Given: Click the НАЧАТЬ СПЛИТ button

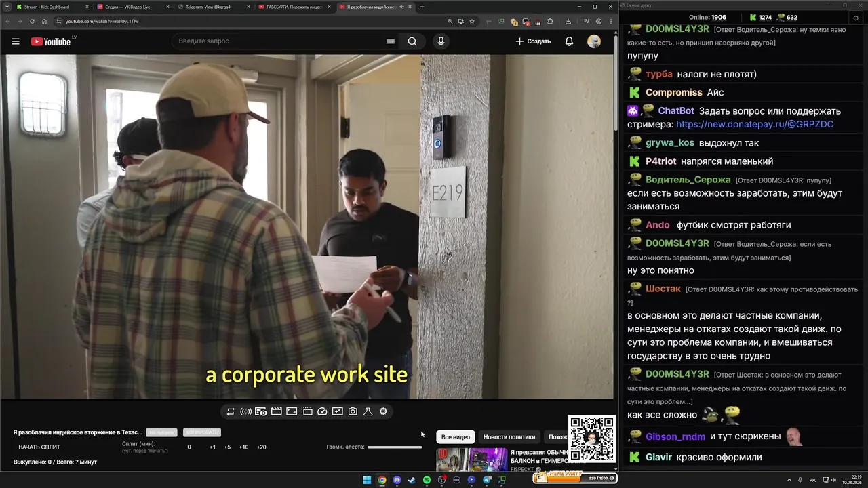Looking at the screenshot, I should click(x=39, y=447).
